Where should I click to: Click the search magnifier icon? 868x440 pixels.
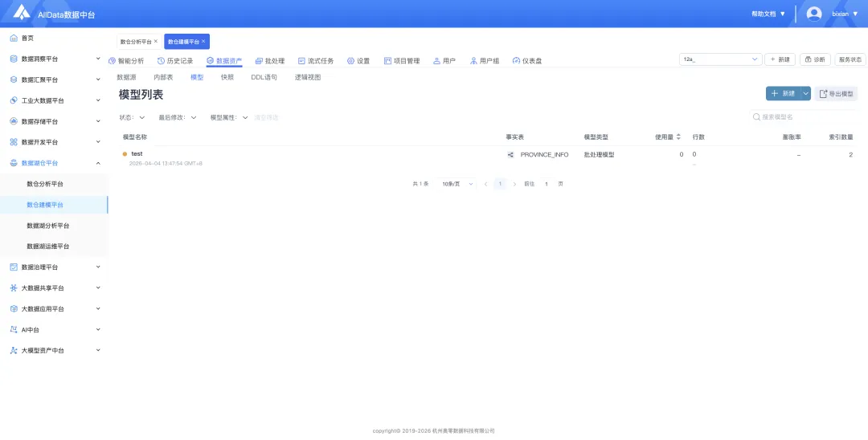756,117
